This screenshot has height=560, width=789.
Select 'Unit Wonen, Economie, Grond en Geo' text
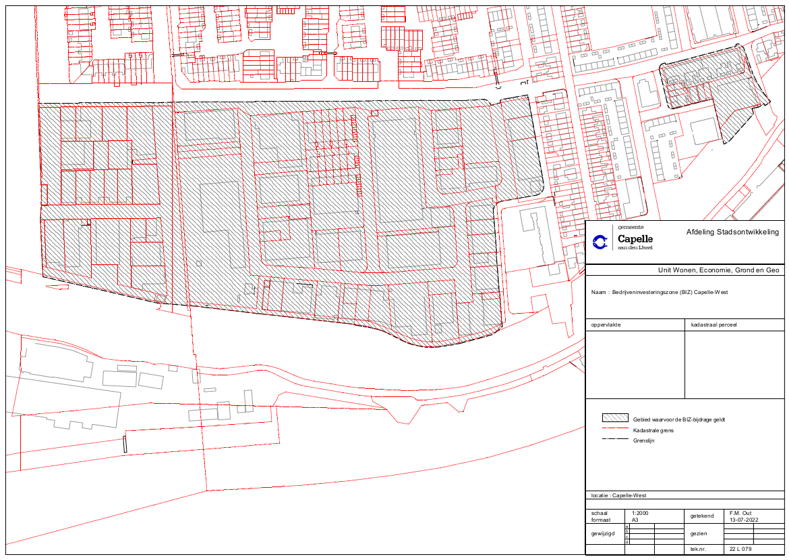[717, 270]
